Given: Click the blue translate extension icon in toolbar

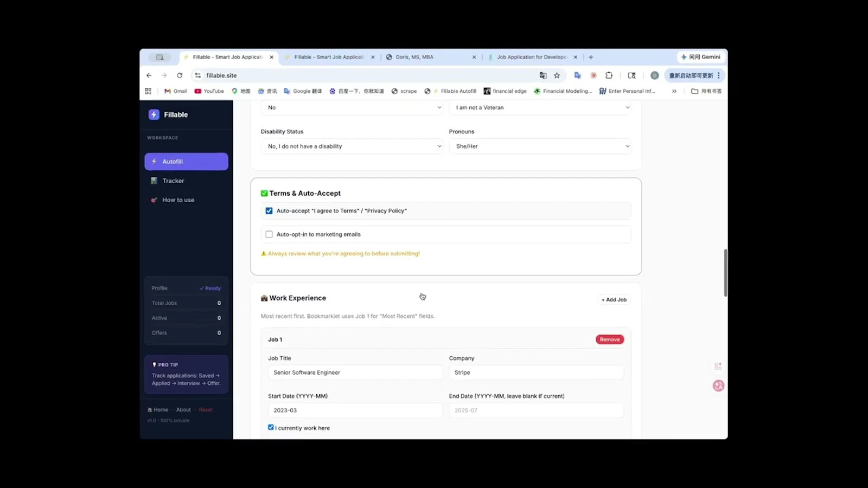Looking at the screenshot, I should point(577,75).
